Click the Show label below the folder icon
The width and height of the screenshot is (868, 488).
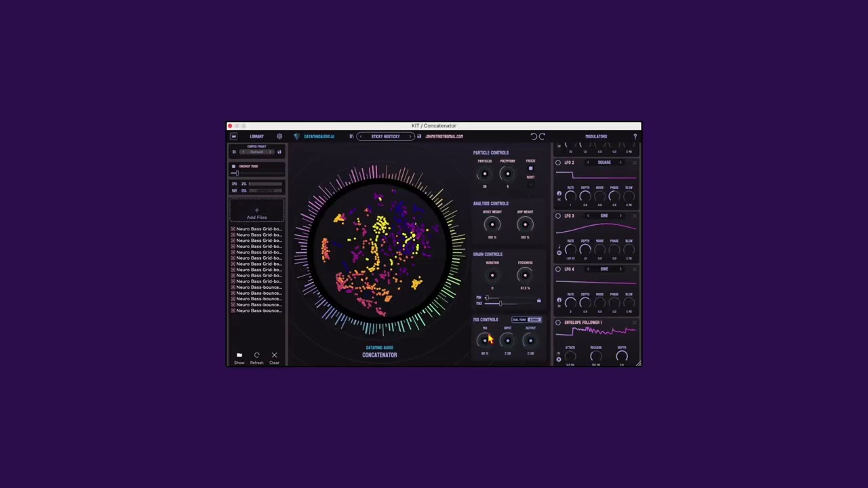(x=239, y=363)
